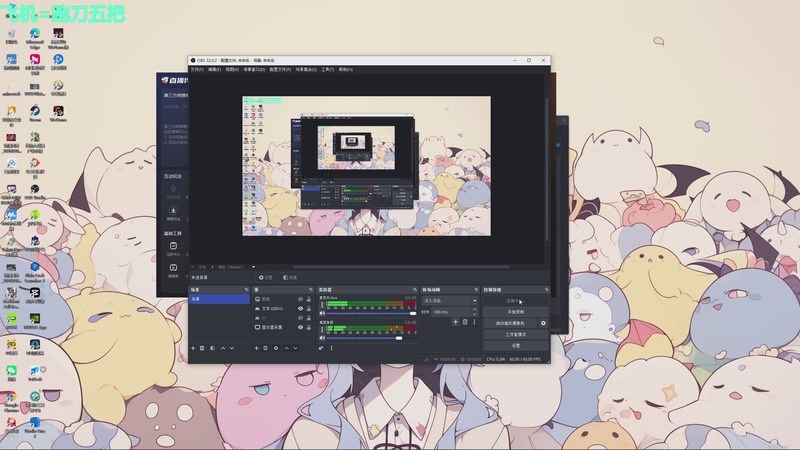Screen dimensions: 800x450
Task: Pop out the Sources dock panel
Action: pos(311,290)
